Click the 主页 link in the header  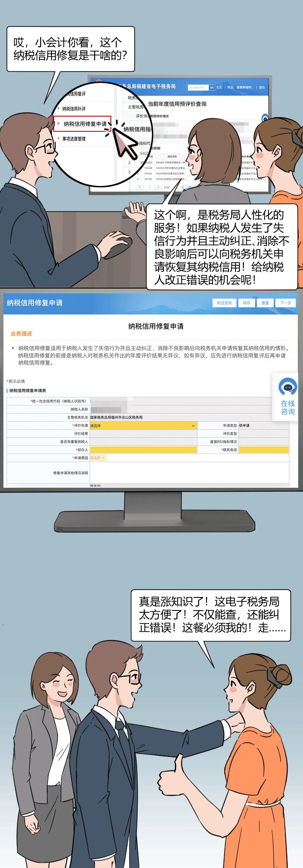(x=219, y=87)
